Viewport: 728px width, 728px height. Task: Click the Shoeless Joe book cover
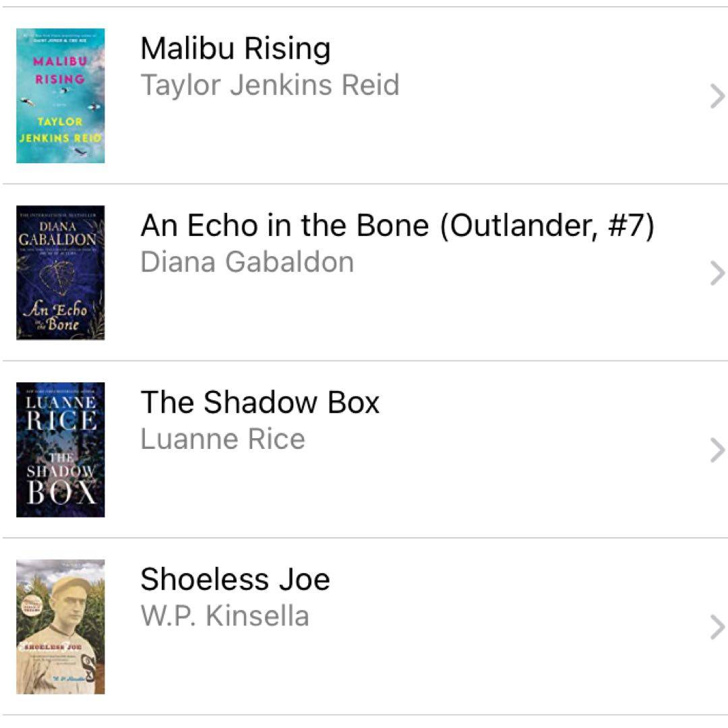[x=60, y=627]
